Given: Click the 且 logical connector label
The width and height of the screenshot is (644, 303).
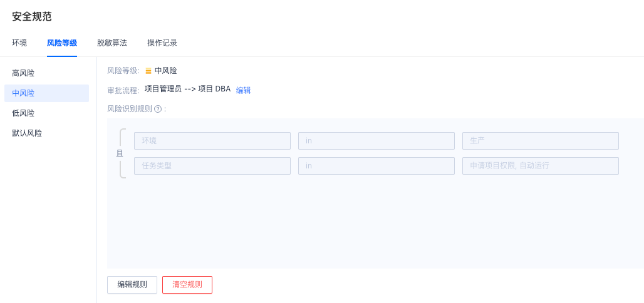Looking at the screenshot, I should click(x=120, y=153).
